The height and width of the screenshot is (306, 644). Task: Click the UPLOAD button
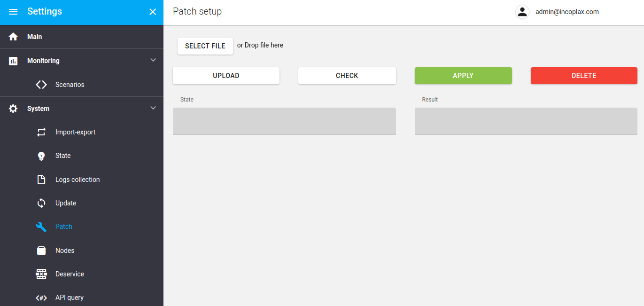pos(226,76)
